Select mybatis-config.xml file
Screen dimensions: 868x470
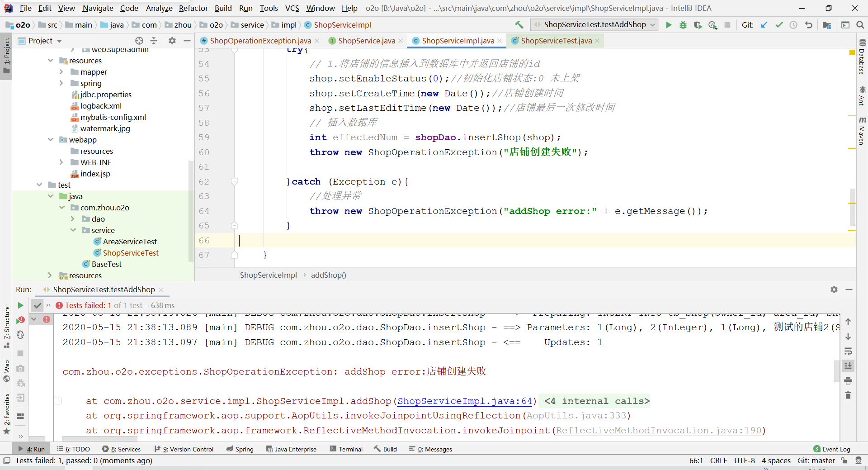pyautogui.click(x=113, y=117)
